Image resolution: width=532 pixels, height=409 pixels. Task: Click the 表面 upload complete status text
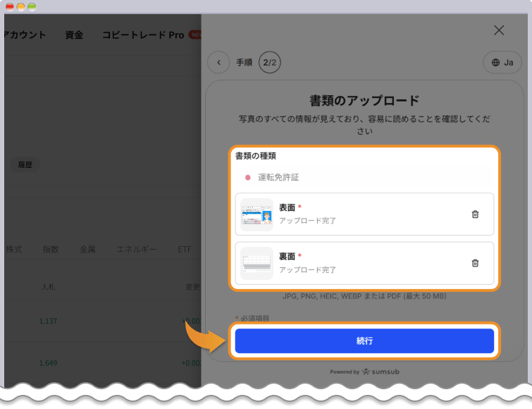point(307,221)
